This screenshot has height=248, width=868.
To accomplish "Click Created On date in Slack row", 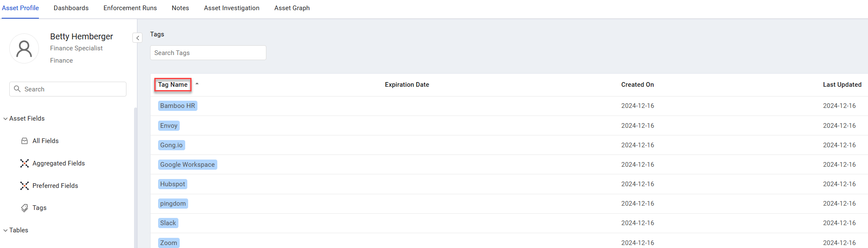I will (x=638, y=223).
